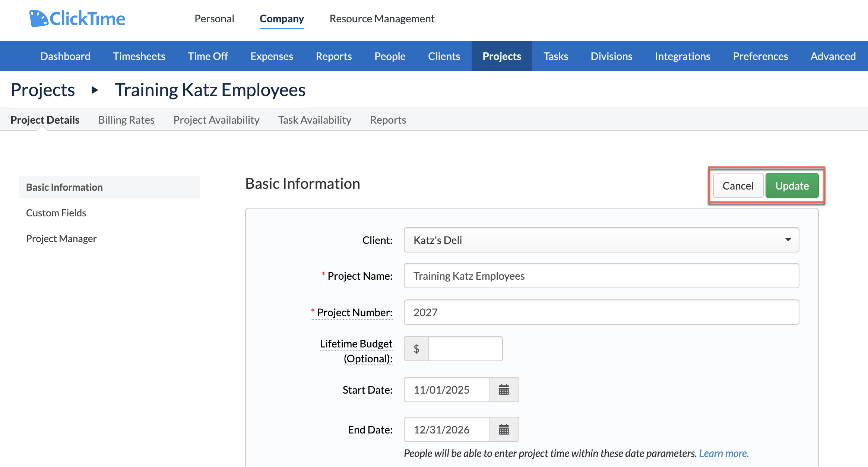Image resolution: width=868 pixels, height=467 pixels.
Task: Switch to the Personal section
Action: (x=214, y=19)
